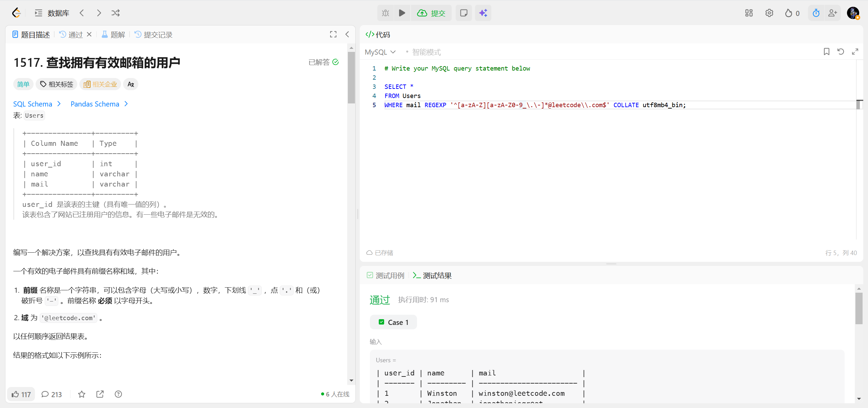The height and width of the screenshot is (408, 868).
Task: Open the timer stopwatch icon
Action: 816,13
